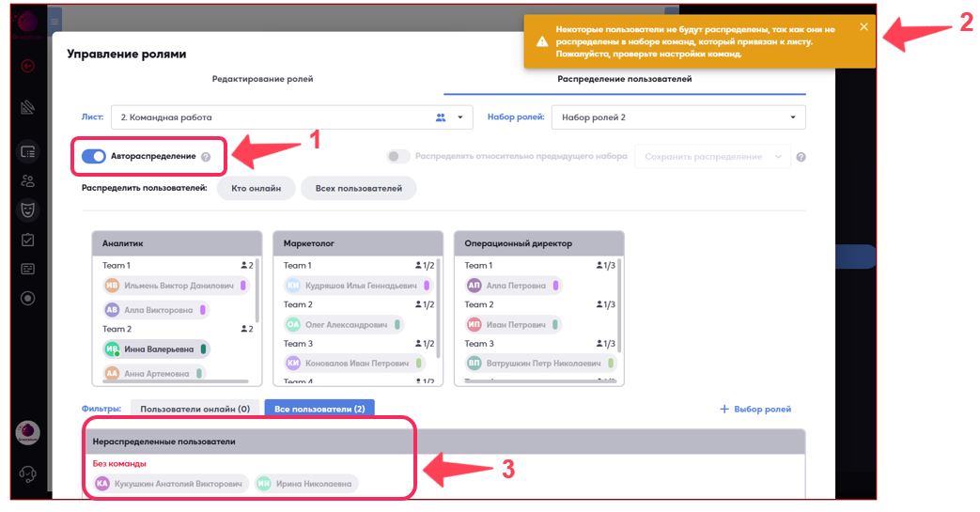980x512 pixels.
Task: Click the checklist icon in sidebar
Action: (28, 240)
